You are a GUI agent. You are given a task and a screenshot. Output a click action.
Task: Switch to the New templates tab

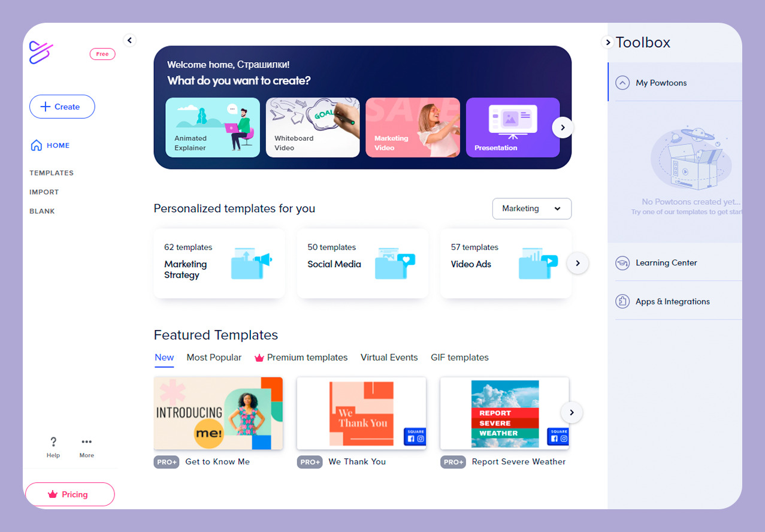click(164, 358)
